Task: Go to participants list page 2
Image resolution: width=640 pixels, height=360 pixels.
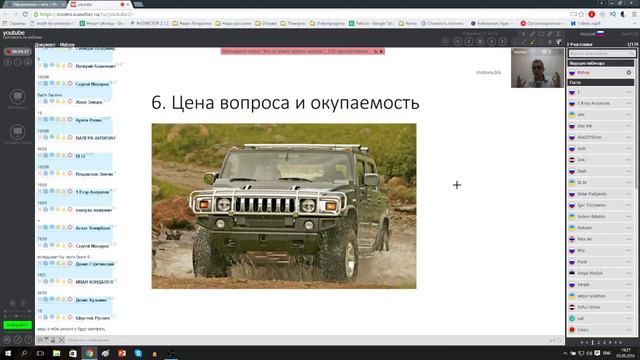Action: point(598,342)
